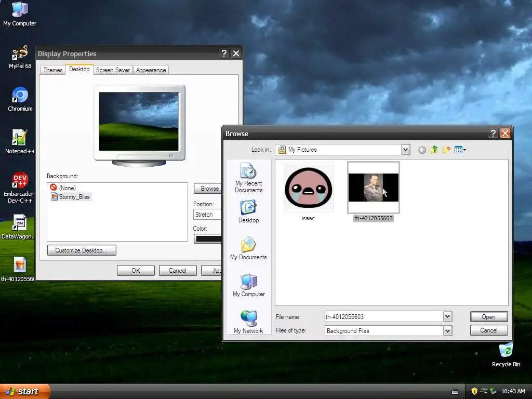Close the Browse dialog

click(x=505, y=134)
